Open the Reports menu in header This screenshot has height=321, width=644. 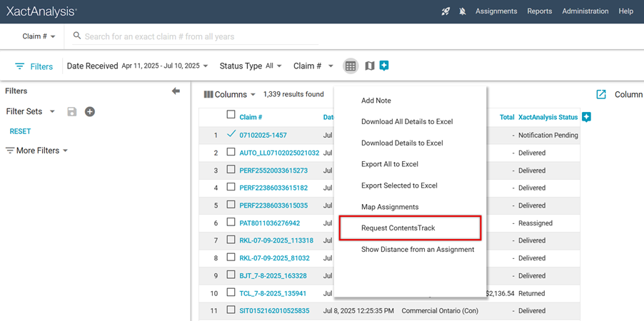(539, 11)
